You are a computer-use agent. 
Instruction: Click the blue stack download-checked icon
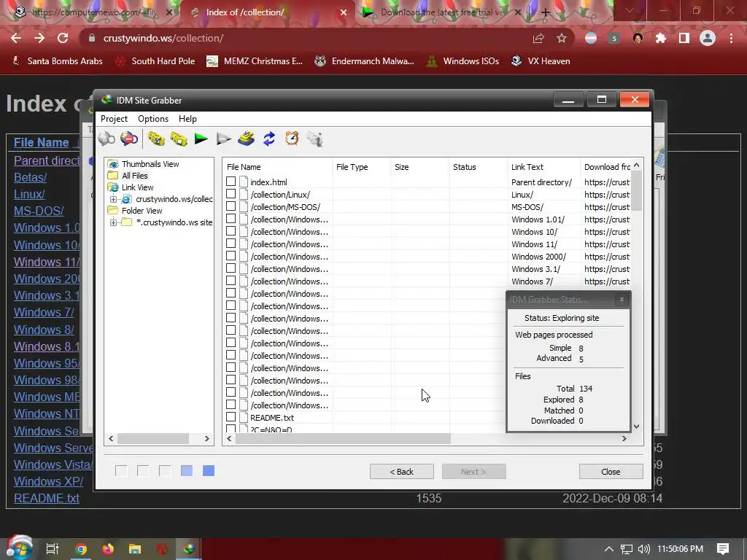[247, 139]
